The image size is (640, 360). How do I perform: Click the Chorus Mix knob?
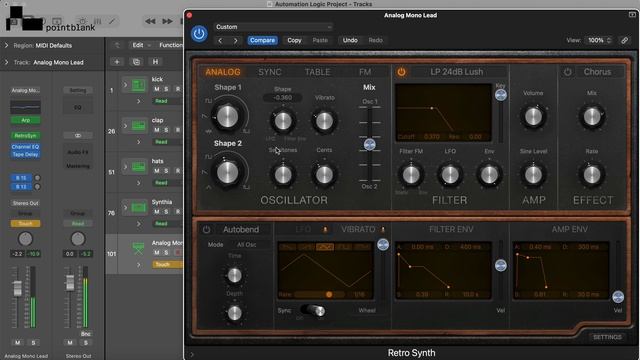click(x=592, y=117)
